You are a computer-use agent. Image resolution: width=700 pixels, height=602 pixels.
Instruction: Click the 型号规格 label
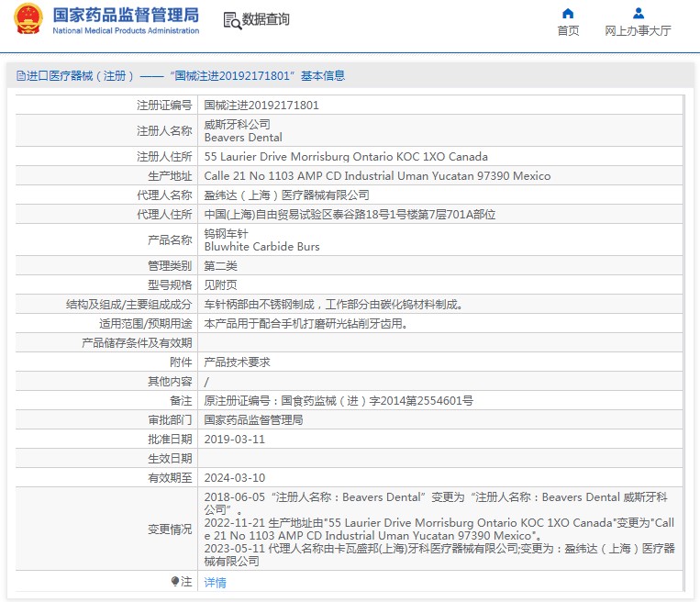tap(170, 284)
